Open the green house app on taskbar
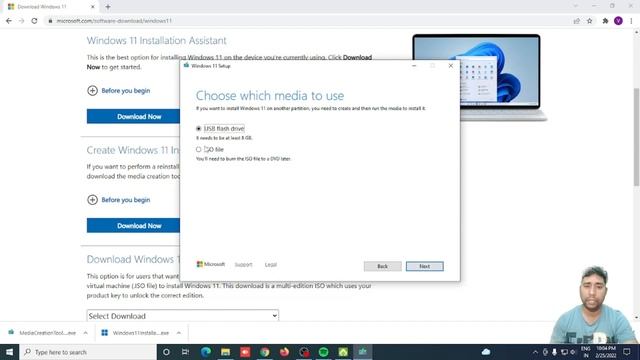 (343, 352)
